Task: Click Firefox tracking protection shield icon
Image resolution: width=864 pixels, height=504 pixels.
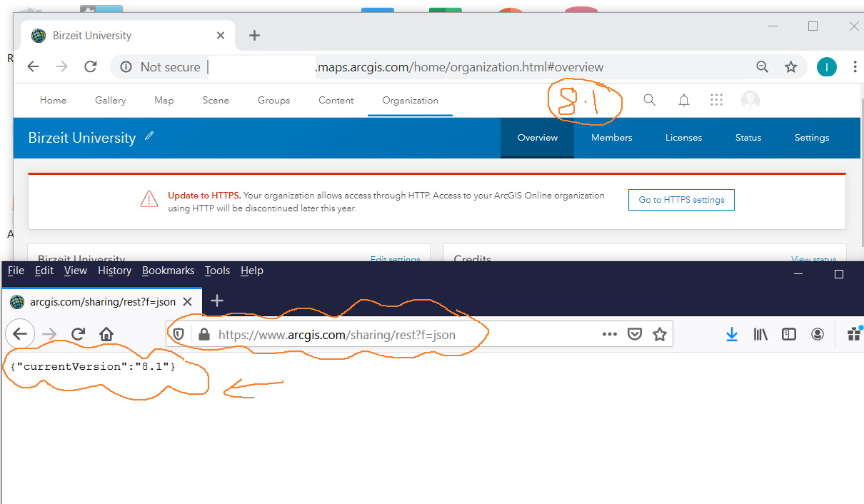Action: click(179, 334)
